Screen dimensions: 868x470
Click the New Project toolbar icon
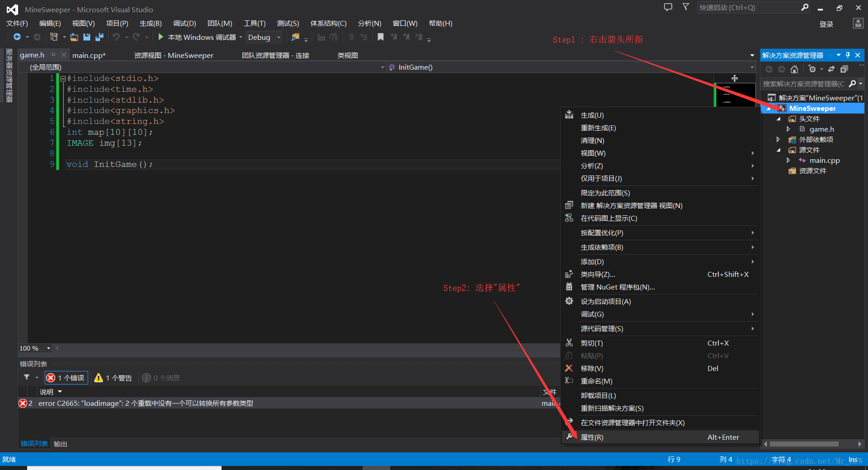[x=54, y=37]
